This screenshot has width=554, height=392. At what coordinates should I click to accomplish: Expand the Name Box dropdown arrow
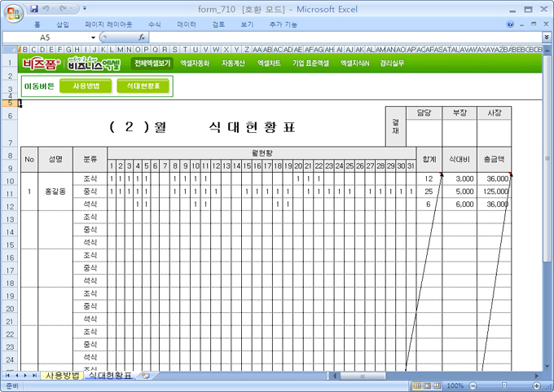point(93,37)
